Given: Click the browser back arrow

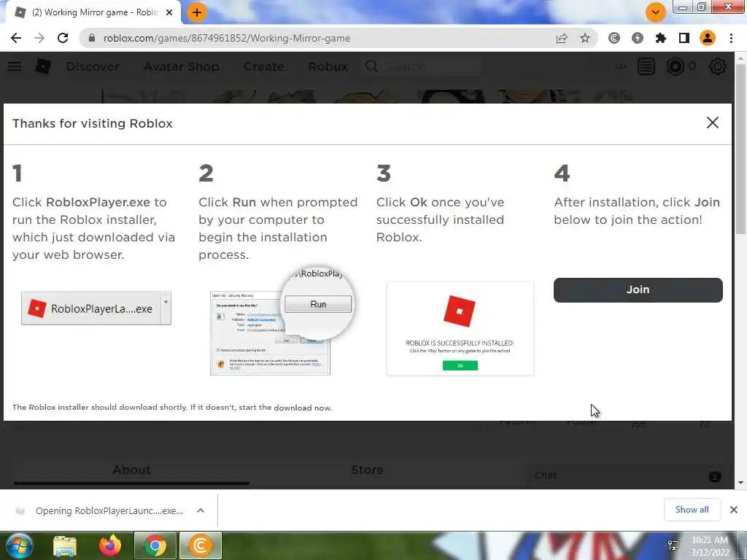Looking at the screenshot, I should 16,38.
